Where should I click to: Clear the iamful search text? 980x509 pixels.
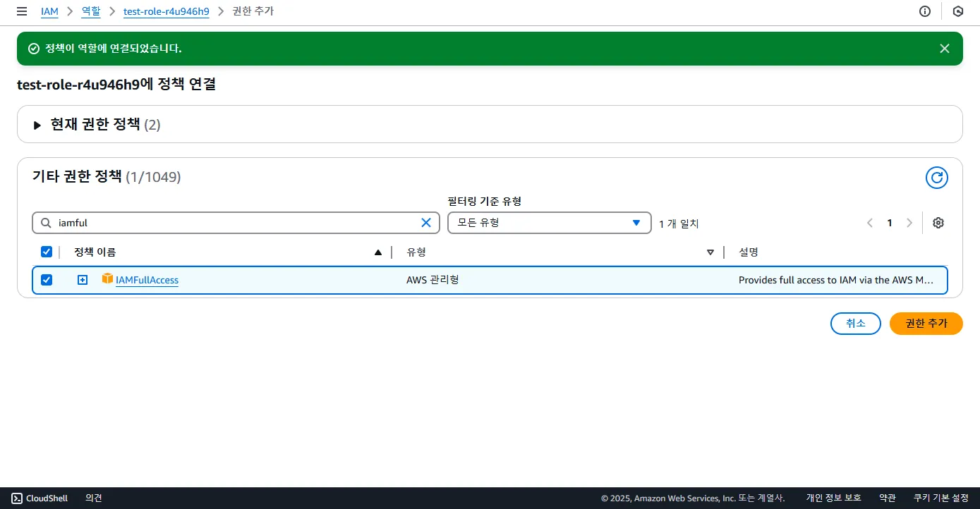(x=426, y=223)
